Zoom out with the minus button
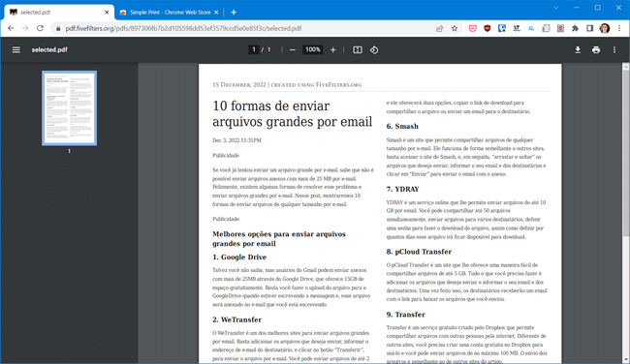 293,49
